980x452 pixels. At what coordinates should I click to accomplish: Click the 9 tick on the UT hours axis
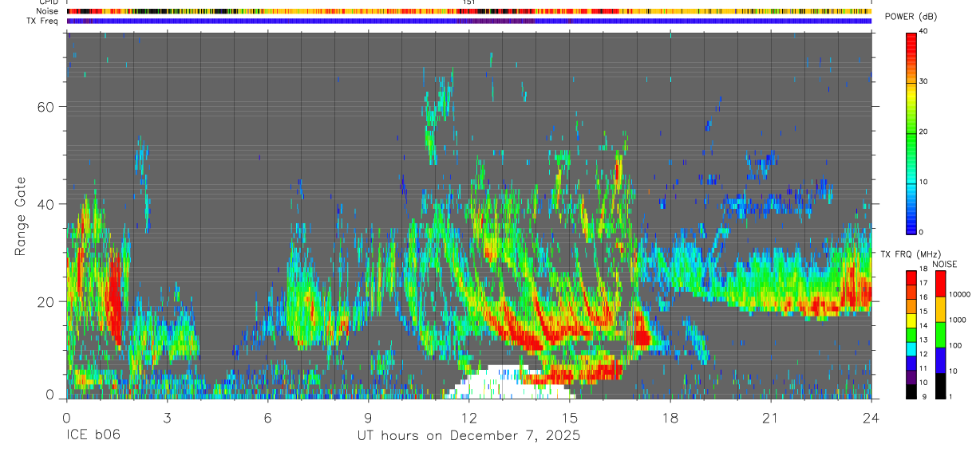coord(368,417)
